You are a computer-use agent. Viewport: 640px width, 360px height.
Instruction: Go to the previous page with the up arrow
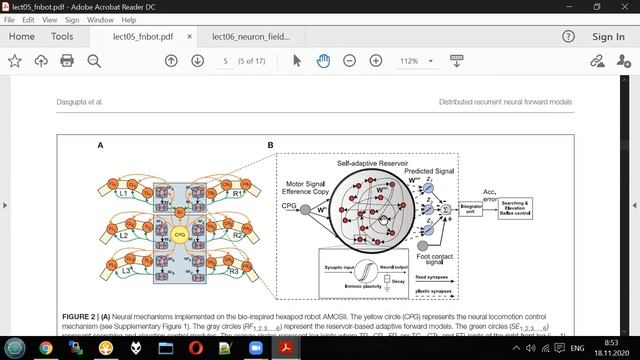(171, 61)
